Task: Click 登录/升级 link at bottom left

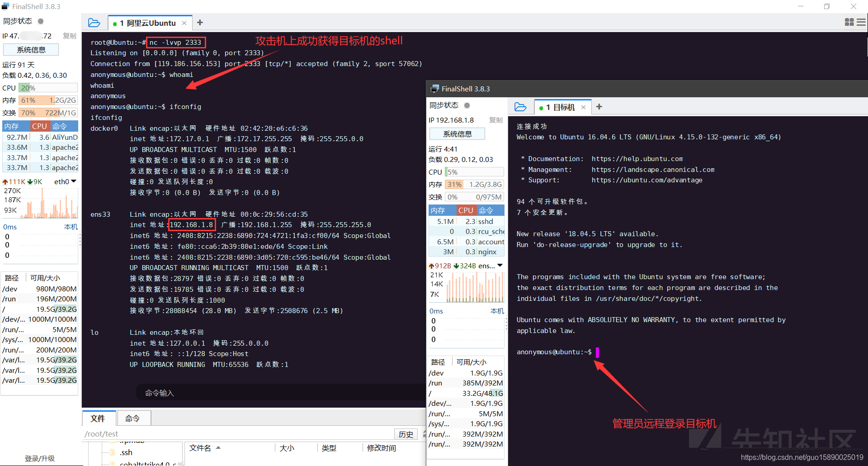Action: tap(40, 458)
